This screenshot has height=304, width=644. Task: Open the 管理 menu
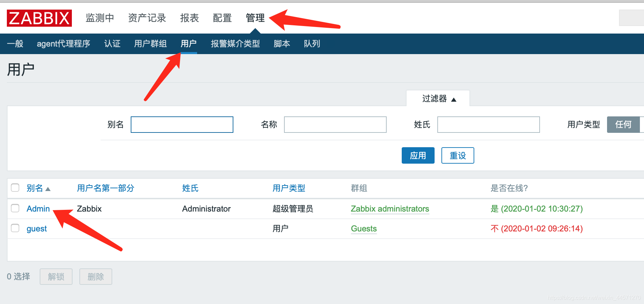tap(255, 18)
